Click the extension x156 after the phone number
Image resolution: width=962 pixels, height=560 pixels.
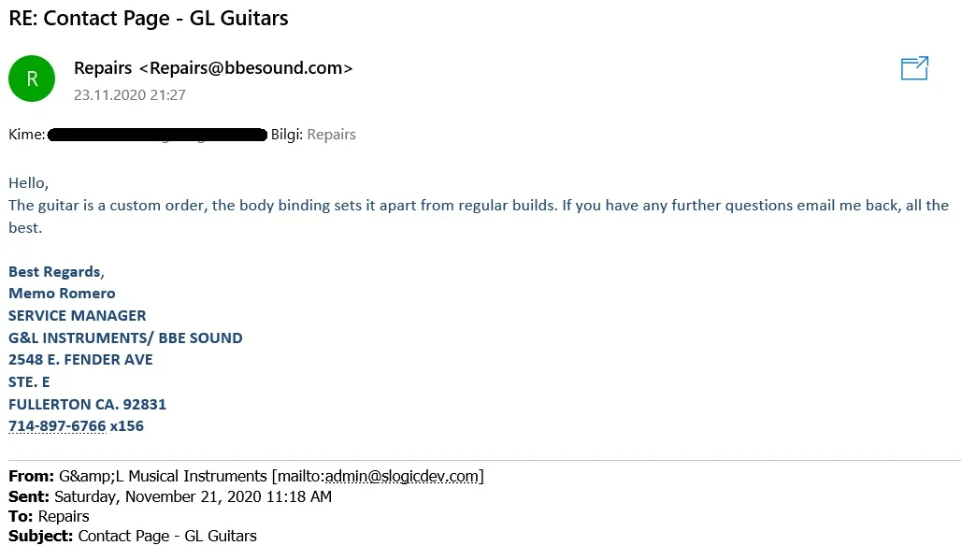(x=126, y=426)
